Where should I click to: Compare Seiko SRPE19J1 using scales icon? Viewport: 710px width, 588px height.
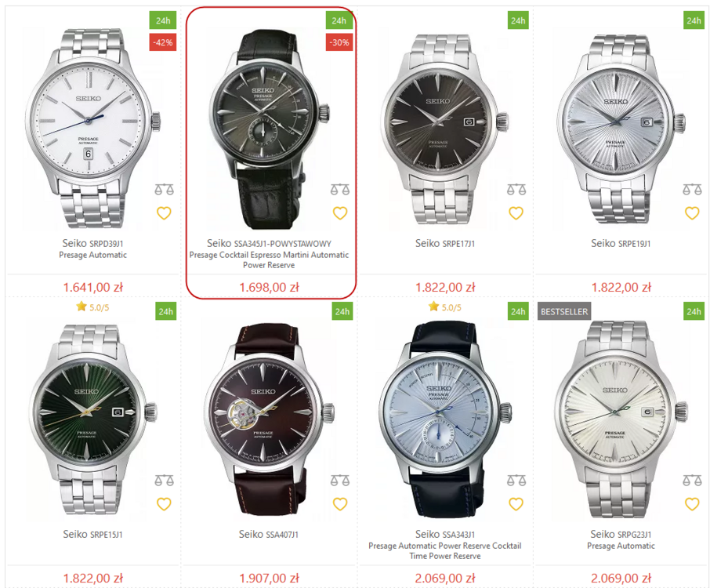(692, 190)
